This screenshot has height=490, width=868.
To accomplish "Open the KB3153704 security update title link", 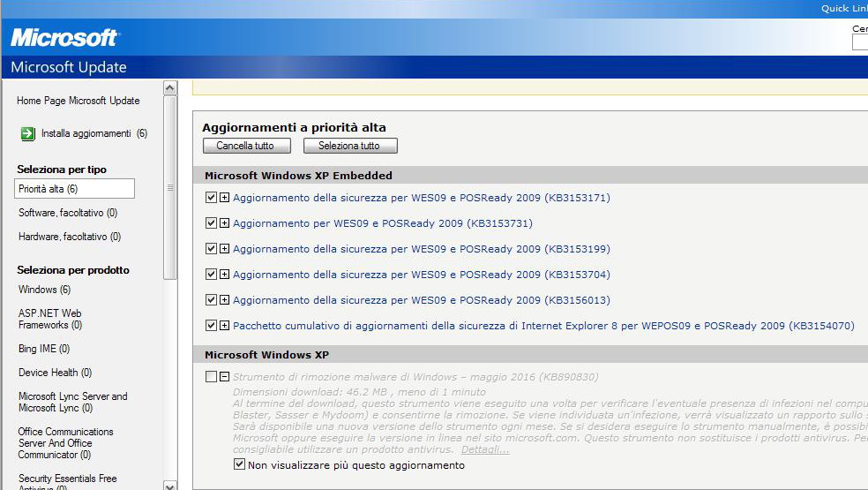I will (x=422, y=275).
